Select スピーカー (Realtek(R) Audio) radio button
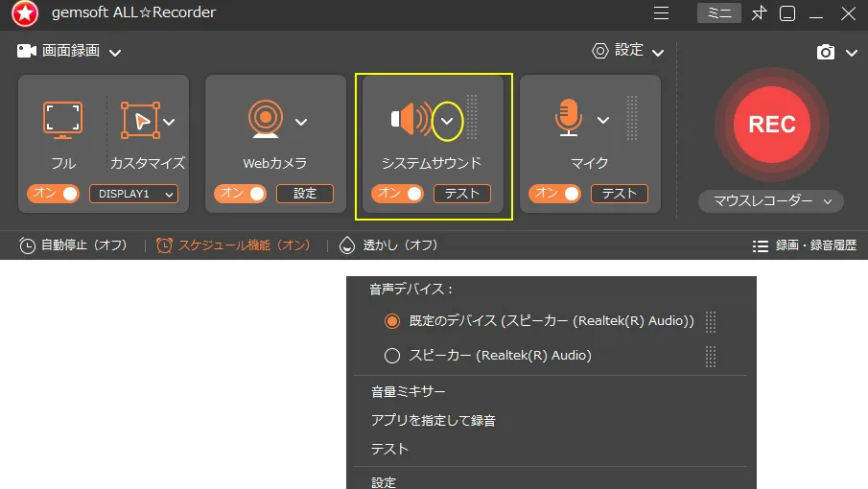 [x=392, y=356]
